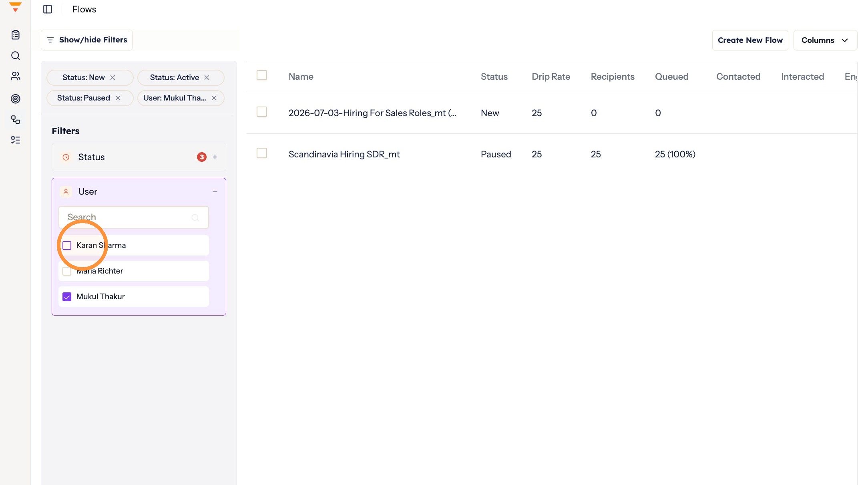The height and width of the screenshot is (485, 868).
Task: Focus the User filter Search field
Action: point(134,217)
